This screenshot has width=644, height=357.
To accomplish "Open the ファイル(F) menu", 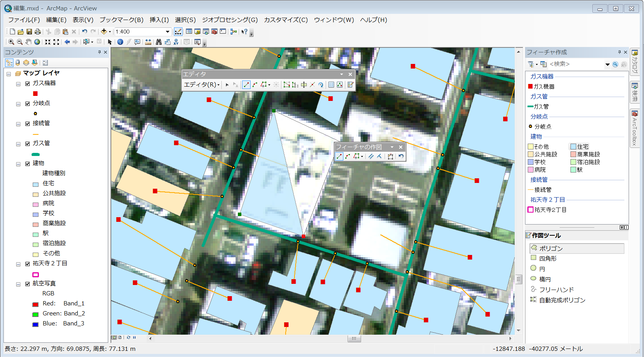I will 24,20.
